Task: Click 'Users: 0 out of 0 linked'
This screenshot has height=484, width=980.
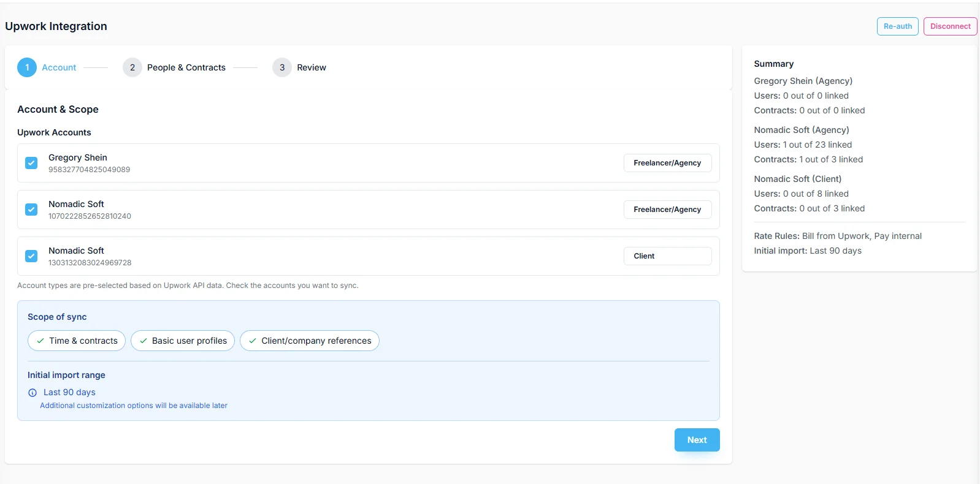Action: click(x=802, y=96)
